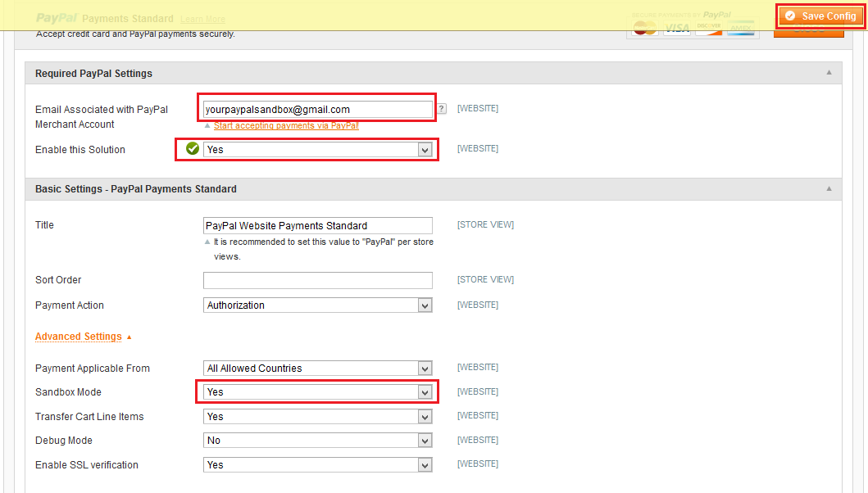Viewport: 868px width, 493px height.
Task: Click into the Title input field
Action: click(318, 226)
